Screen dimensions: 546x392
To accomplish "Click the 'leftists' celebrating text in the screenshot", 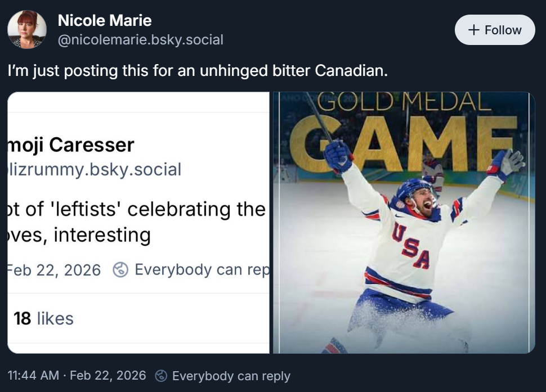I will coord(135,209).
